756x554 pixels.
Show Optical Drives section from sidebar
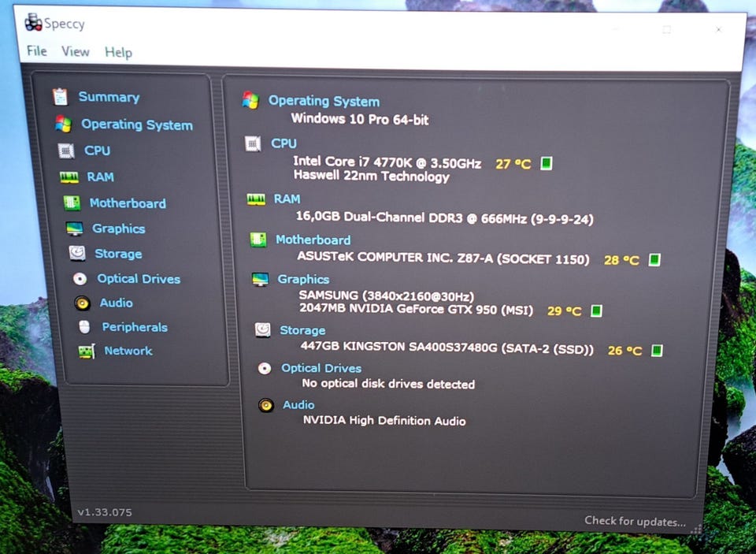click(139, 279)
